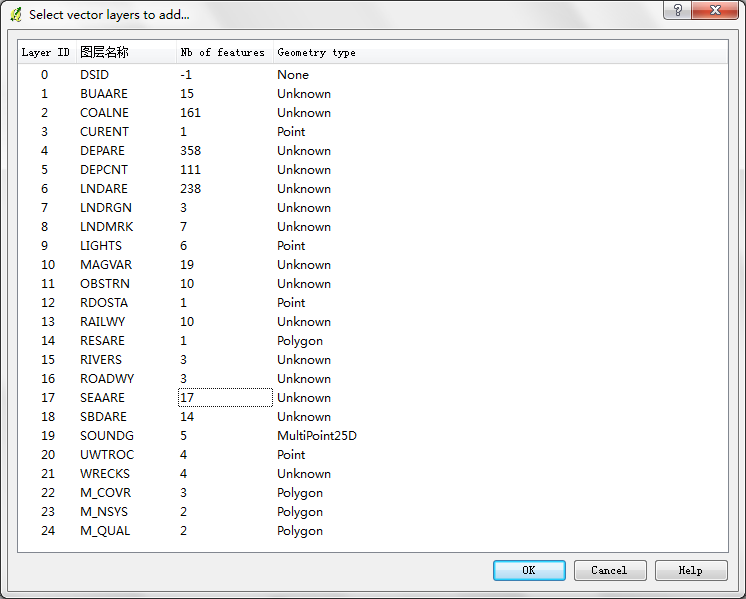Select the LNDMRK layer name

(107, 227)
